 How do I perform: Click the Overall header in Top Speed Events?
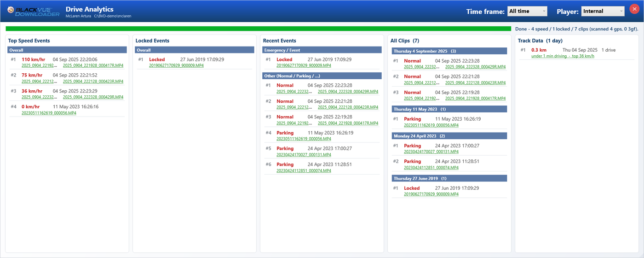[x=67, y=50]
